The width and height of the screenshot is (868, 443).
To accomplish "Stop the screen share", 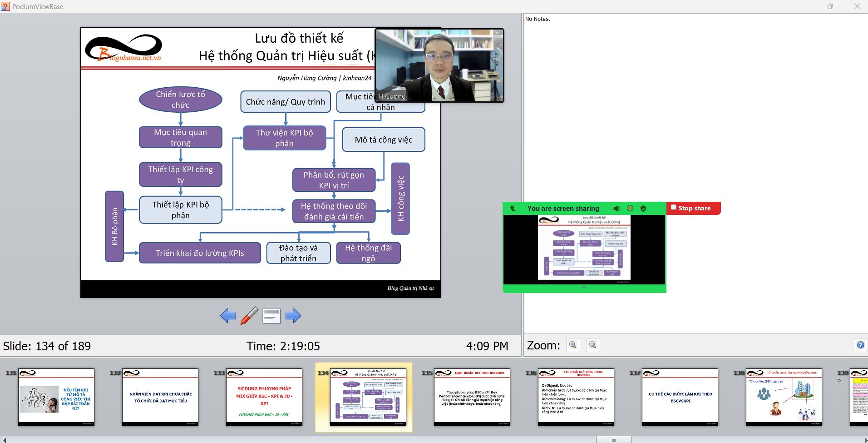I will coord(693,209).
